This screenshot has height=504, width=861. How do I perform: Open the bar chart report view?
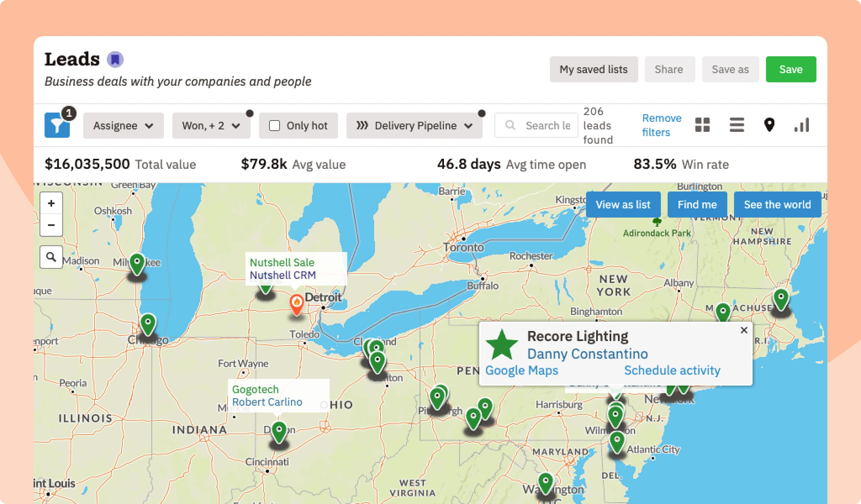pyautogui.click(x=802, y=125)
